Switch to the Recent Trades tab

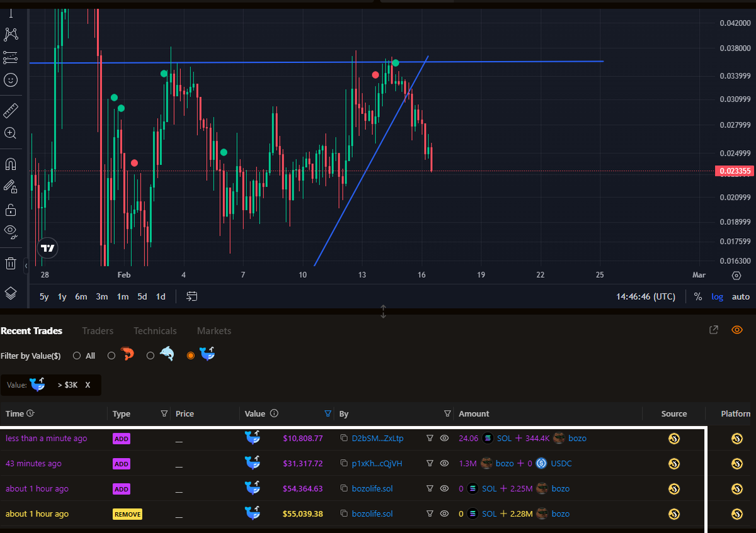coord(31,331)
